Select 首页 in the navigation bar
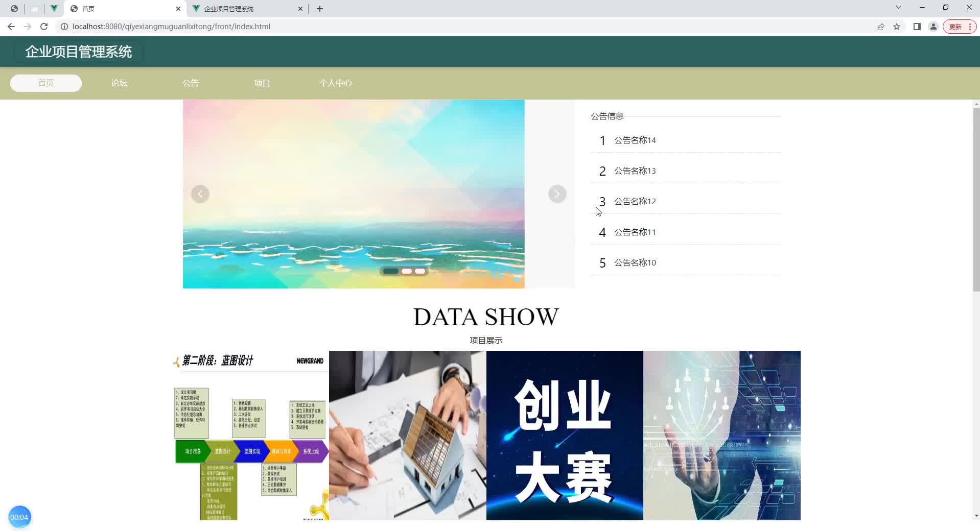This screenshot has height=531, width=980. click(46, 83)
